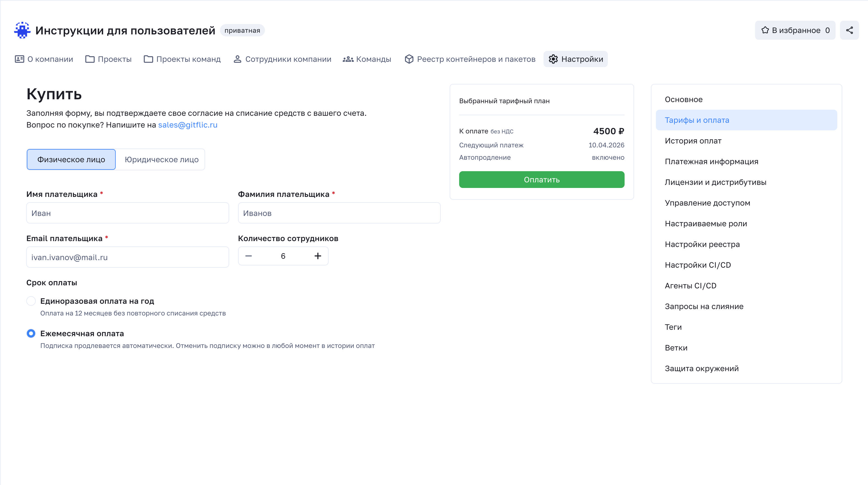Add to favorites with star icon
The image size is (868, 485).
(x=795, y=30)
